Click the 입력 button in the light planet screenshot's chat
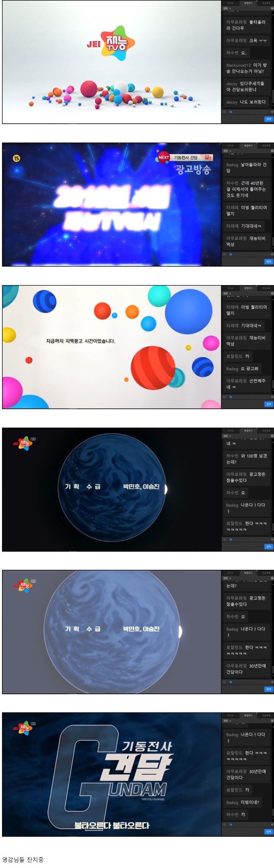The image size is (274, 868). (269, 689)
